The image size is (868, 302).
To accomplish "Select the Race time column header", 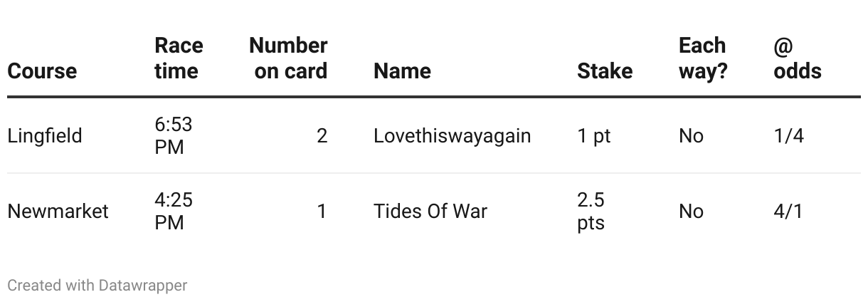I will pos(178,58).
